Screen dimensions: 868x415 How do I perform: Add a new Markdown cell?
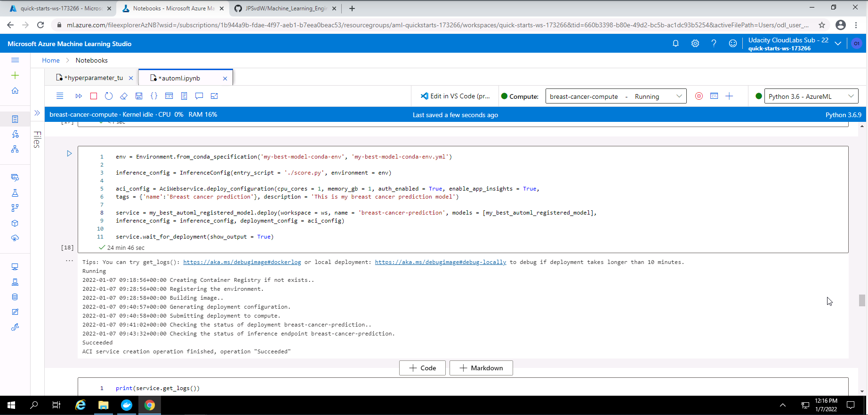click(481, 368)
